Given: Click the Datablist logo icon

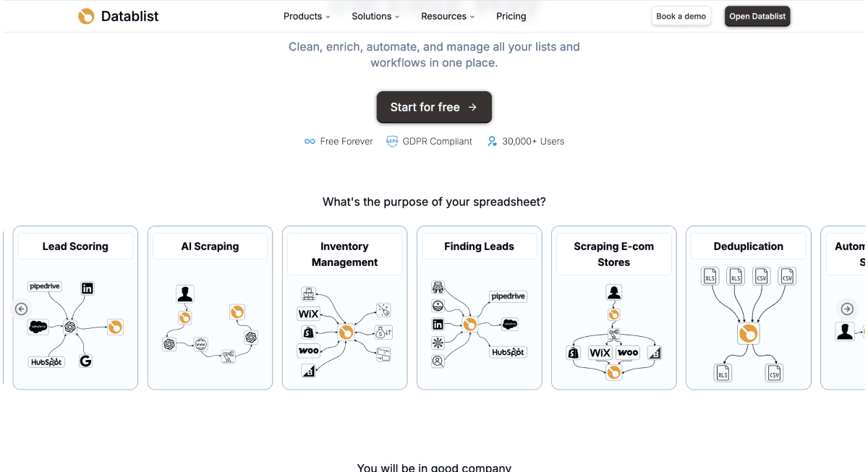Looking at the screenshot, I should [86, 16].
